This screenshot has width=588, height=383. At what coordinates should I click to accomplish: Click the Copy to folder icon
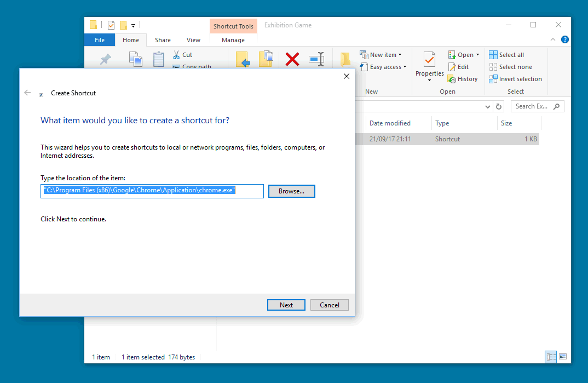click(x=266, y=59)
